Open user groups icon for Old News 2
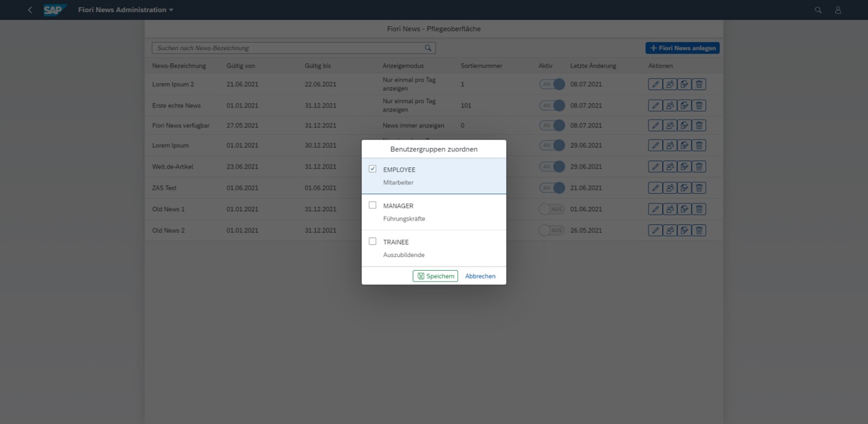The image size is (868, 424). (670, 230)
